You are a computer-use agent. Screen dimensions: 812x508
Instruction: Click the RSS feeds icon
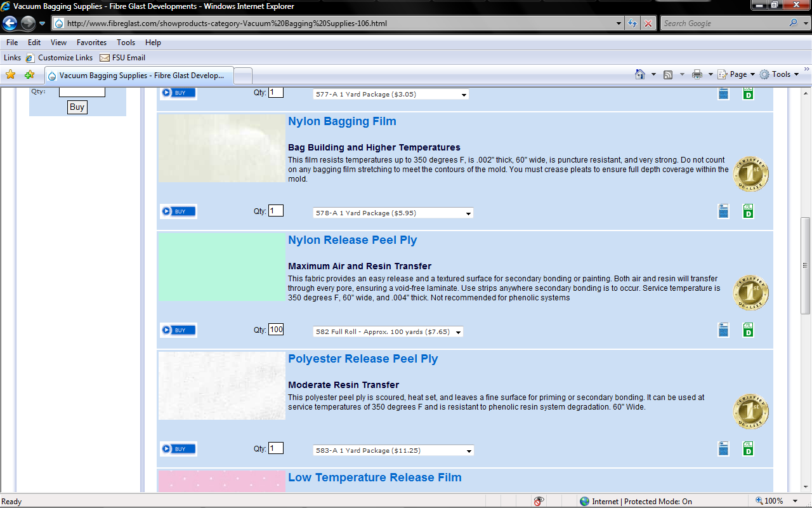point(668,74)
